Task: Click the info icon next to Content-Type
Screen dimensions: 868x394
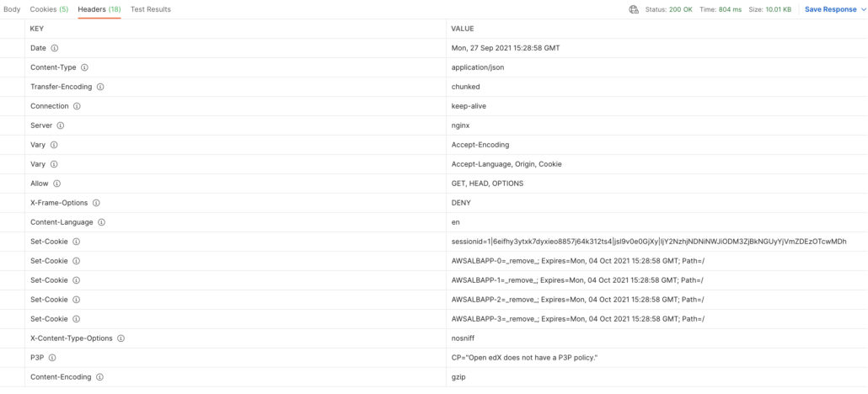Action: click(84, 67)
